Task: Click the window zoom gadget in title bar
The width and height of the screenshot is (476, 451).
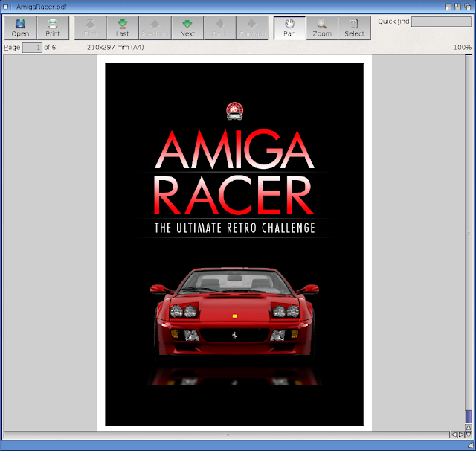Action: coord(457,7)
